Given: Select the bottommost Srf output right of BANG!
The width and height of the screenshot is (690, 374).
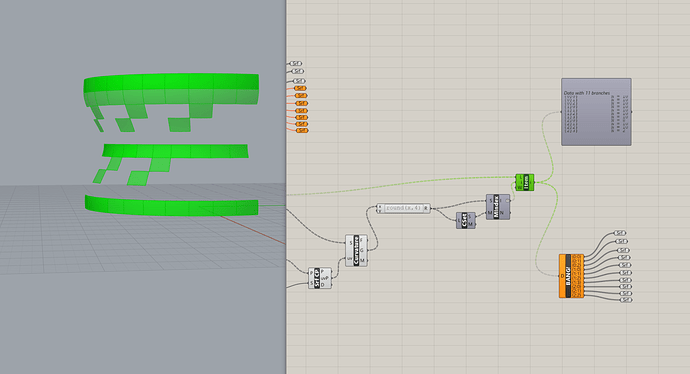Looking at the screenshot, I should 626,300.
